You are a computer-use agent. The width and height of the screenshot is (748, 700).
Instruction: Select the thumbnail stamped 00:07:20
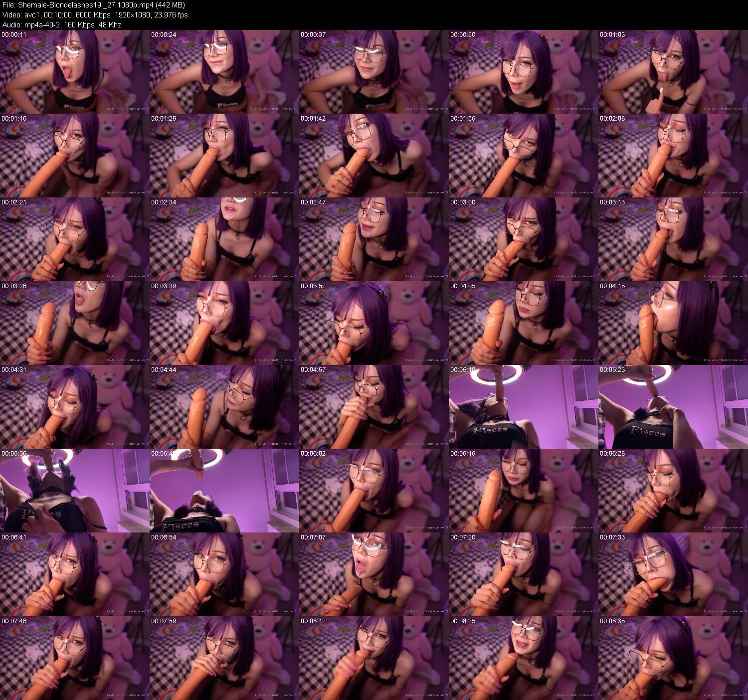click(x=524, y=574)
